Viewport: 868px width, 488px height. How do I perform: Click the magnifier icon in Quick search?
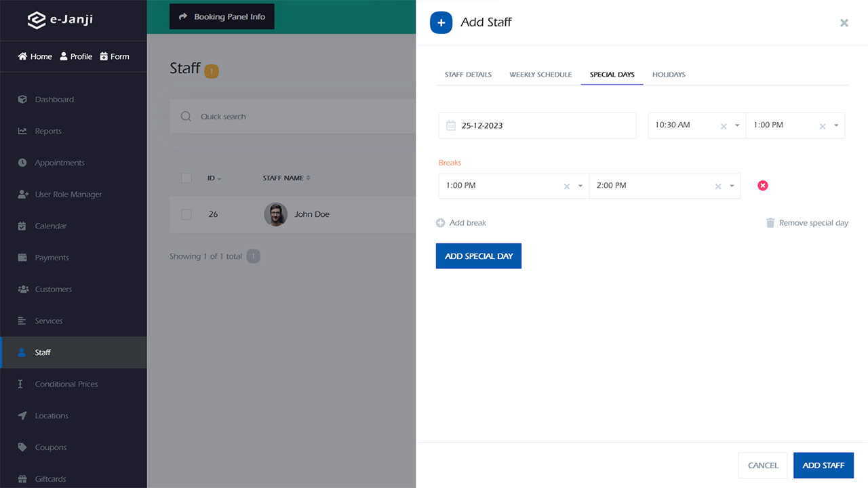point(186,117)
